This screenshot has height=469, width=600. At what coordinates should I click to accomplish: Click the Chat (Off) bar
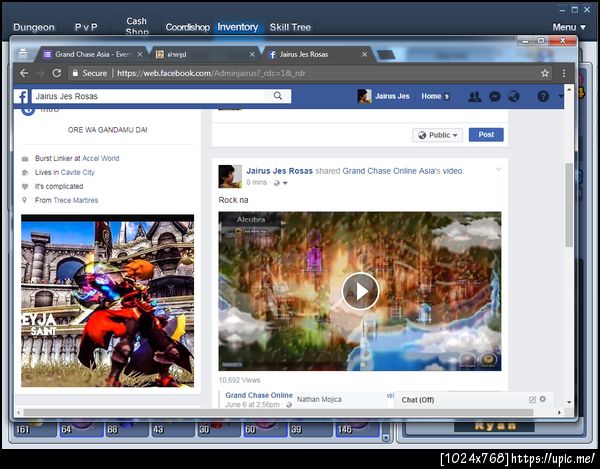[x=474, y=400]
